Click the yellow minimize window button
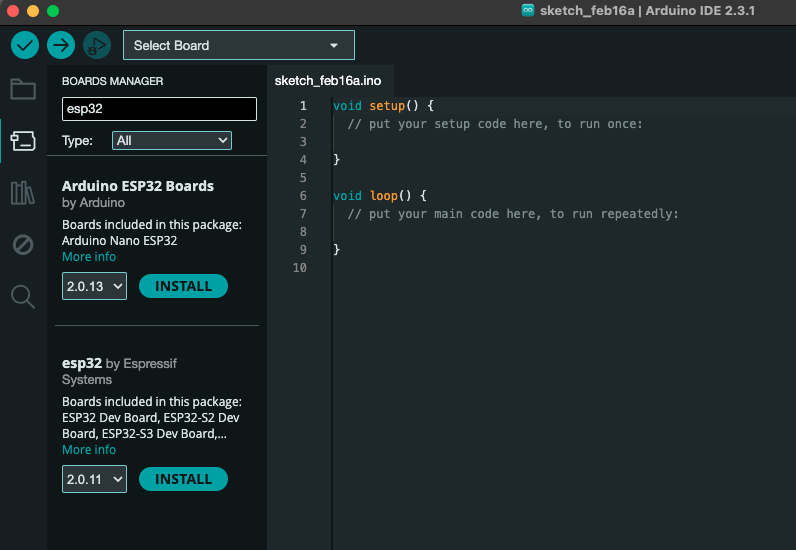The width and height of the screenshot is (796, 550). point(33,11)
